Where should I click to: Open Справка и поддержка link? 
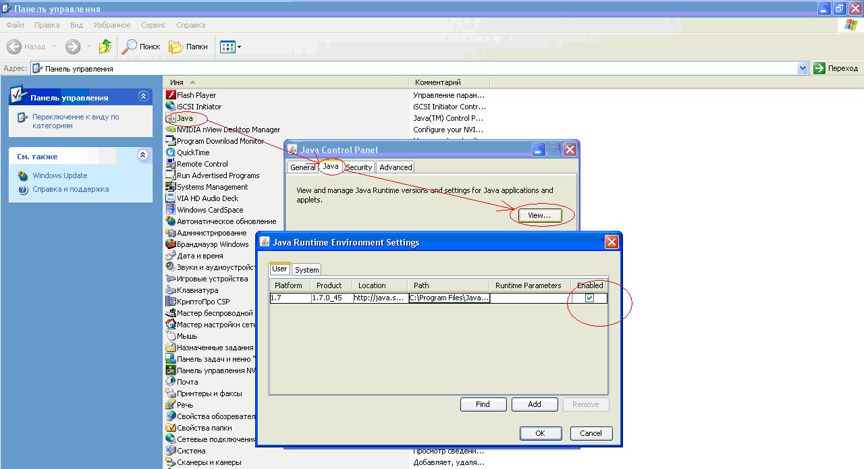[x=71, y=189]
